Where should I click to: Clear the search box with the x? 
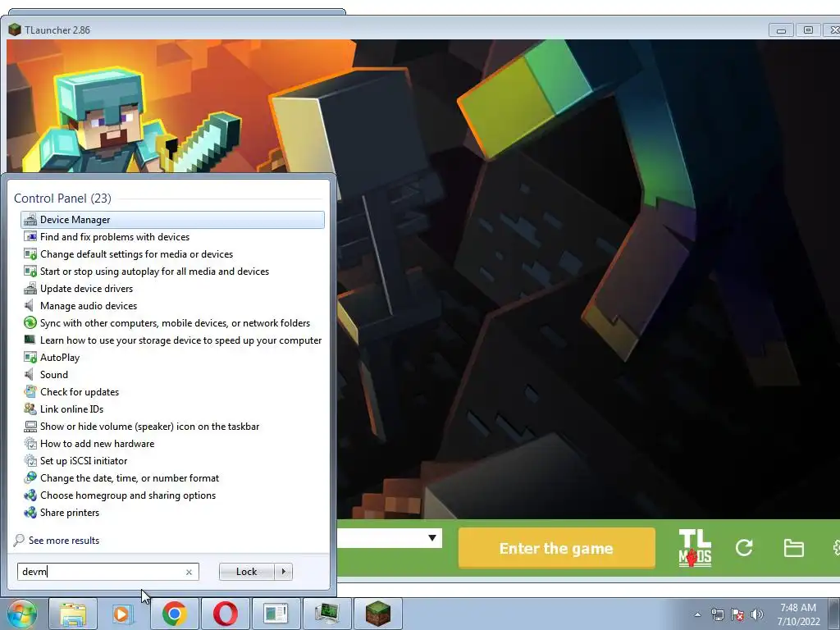tap(189, 572)
